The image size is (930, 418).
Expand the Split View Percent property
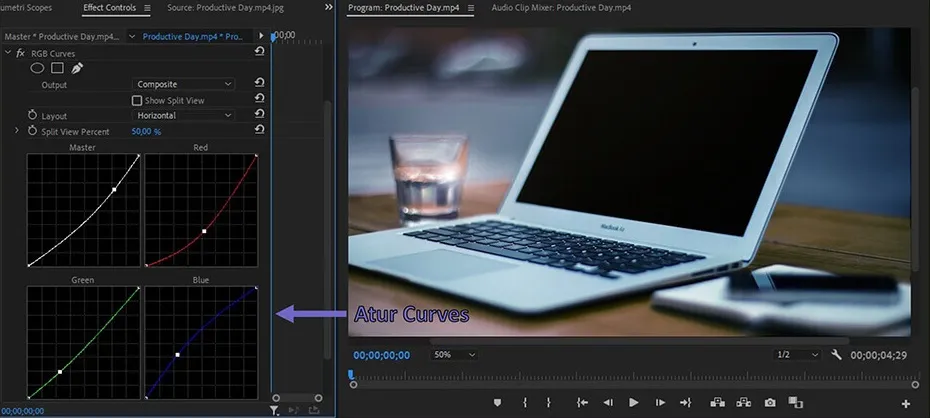tap(17, 130)
